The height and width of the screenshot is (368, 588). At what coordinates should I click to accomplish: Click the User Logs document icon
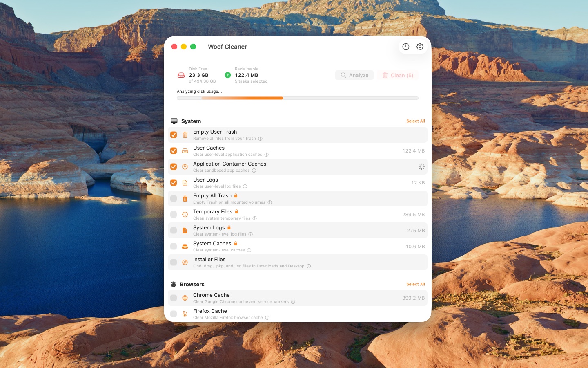(185, 183)
